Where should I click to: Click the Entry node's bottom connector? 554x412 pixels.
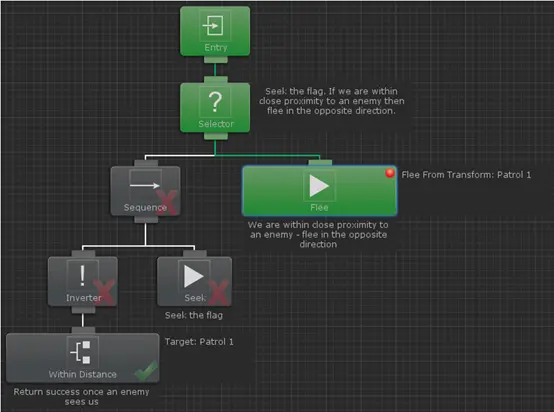tap(216, 59)
